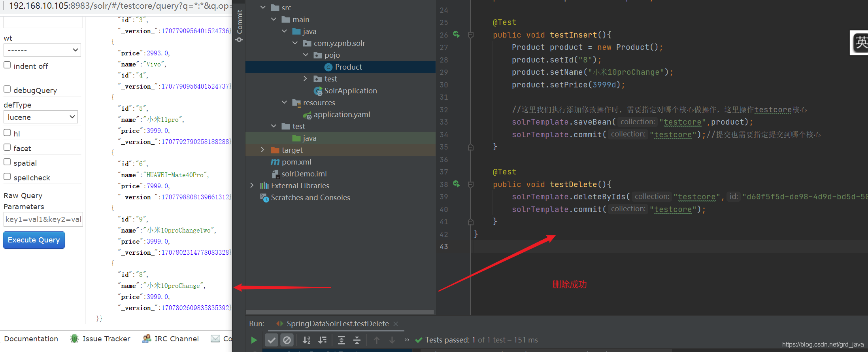Enable the facet checkbox
This screenshot has height=352, width=868.
[x=7, y=148]
